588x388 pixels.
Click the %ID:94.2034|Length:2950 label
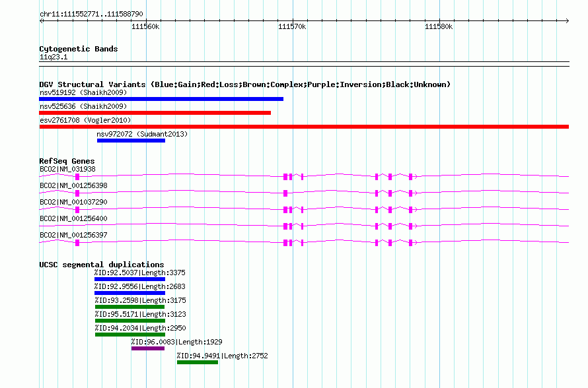coord(141,329)
